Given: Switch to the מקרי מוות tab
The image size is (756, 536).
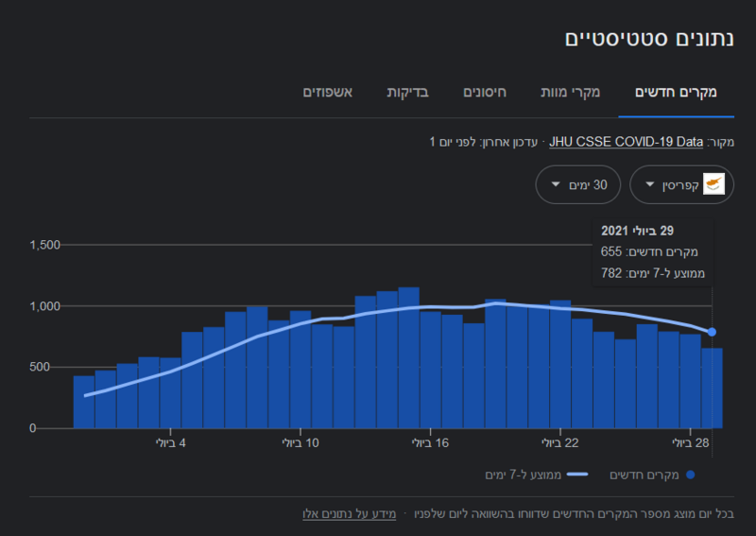Looking at the screenshot, I should coord(571,92).
